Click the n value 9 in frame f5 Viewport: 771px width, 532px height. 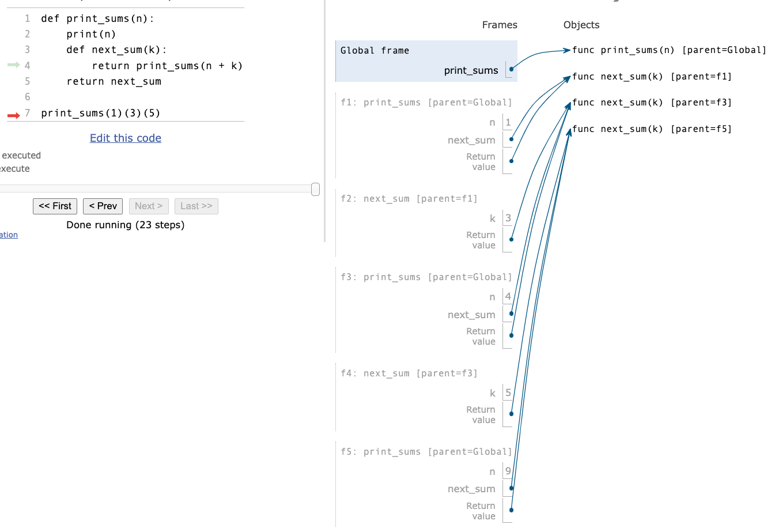pos(508,471)
